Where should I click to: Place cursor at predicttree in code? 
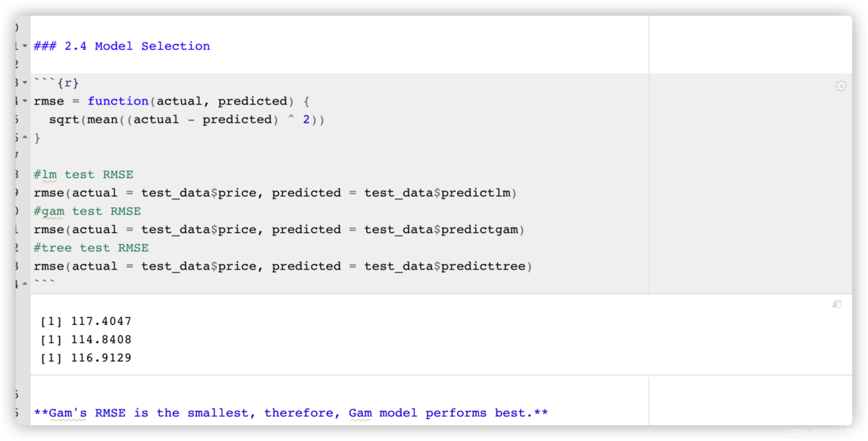click(x=484, y=266)
